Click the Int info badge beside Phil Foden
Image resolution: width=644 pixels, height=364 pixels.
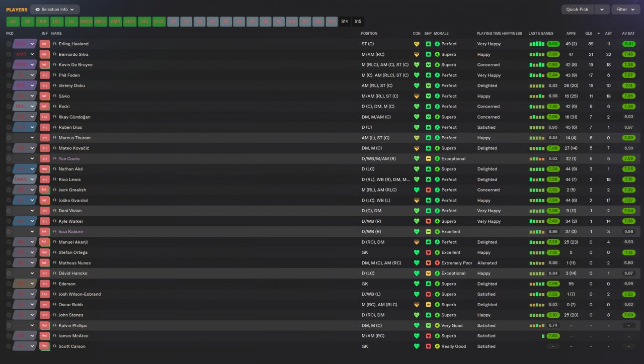(45, 75)
